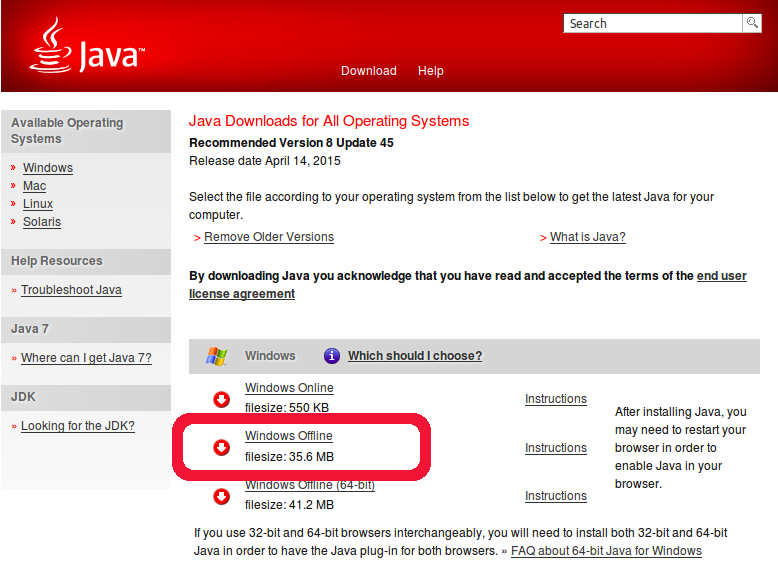Viewport: 778px width, 570px height.
Task: Click red download arrow for Windows Online
Action: [222, 399]
